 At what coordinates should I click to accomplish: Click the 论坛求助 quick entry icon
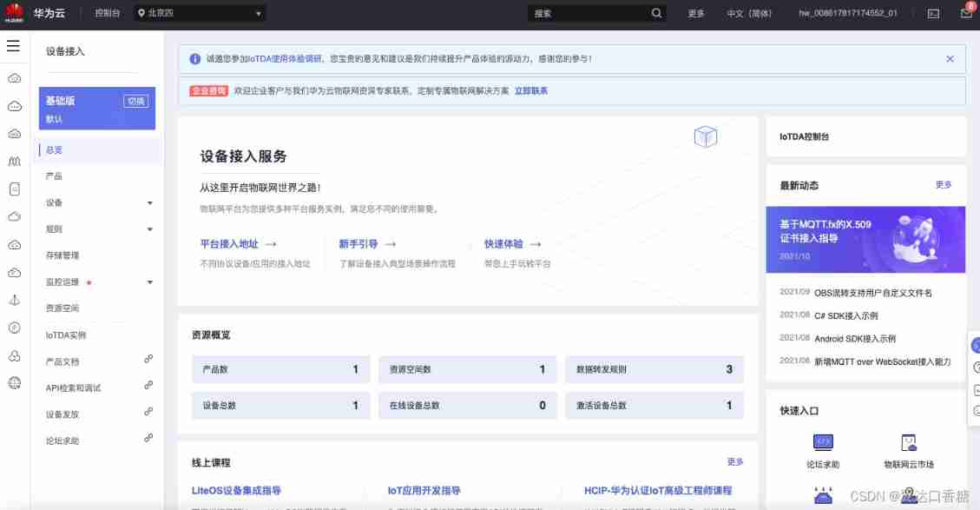[x=823, y=443]
